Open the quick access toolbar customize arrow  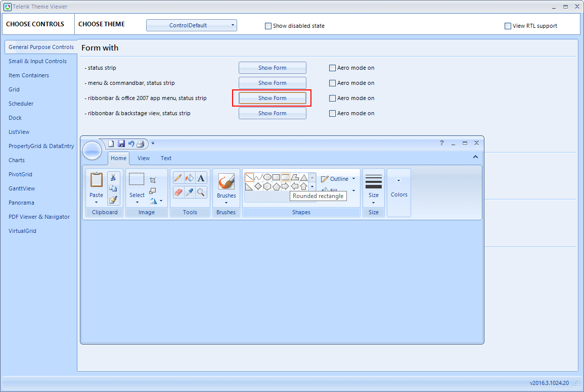coord(153,143)
